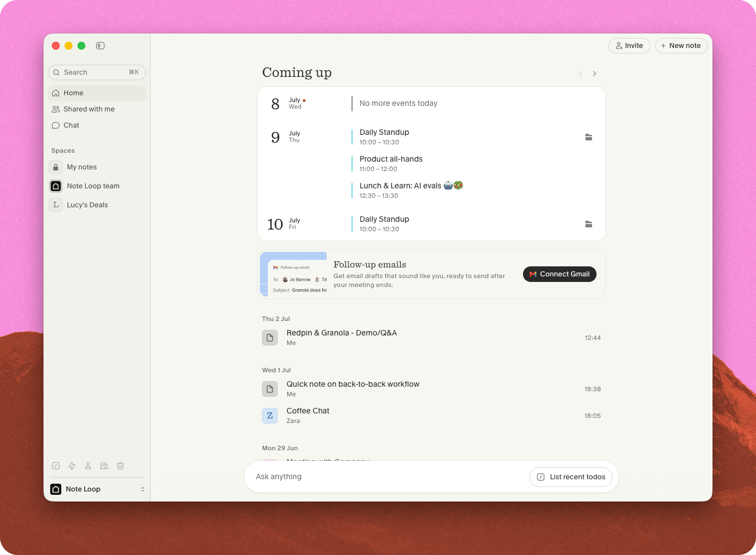This screenshot has height=555, width=756.
Task: Toggle the sidebar panel icon
Action: pyautogui.click(x=100, y=46)
